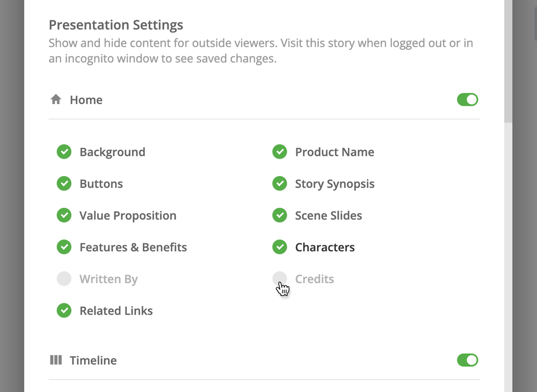The width and height of the screenshot is (537, 392).
Task: Click the Home house icon
Action: 56,99
